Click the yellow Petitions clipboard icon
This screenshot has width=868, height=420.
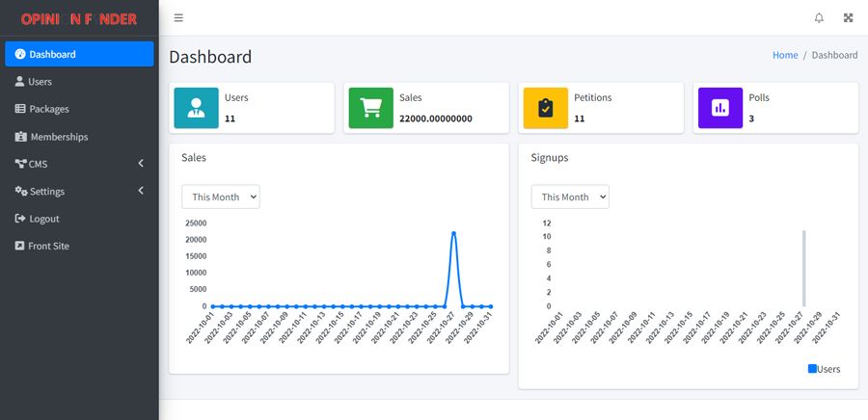coord(545,108)
